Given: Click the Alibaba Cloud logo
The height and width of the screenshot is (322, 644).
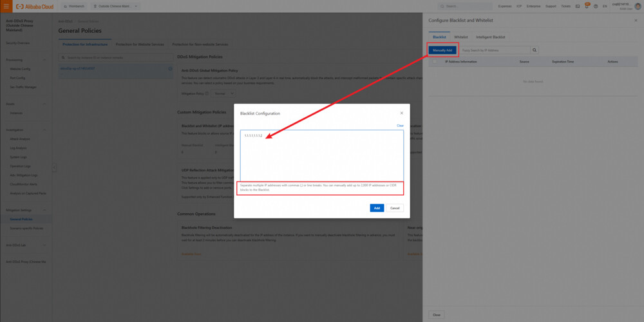Looking at the screenshot, I should (35, 6).
